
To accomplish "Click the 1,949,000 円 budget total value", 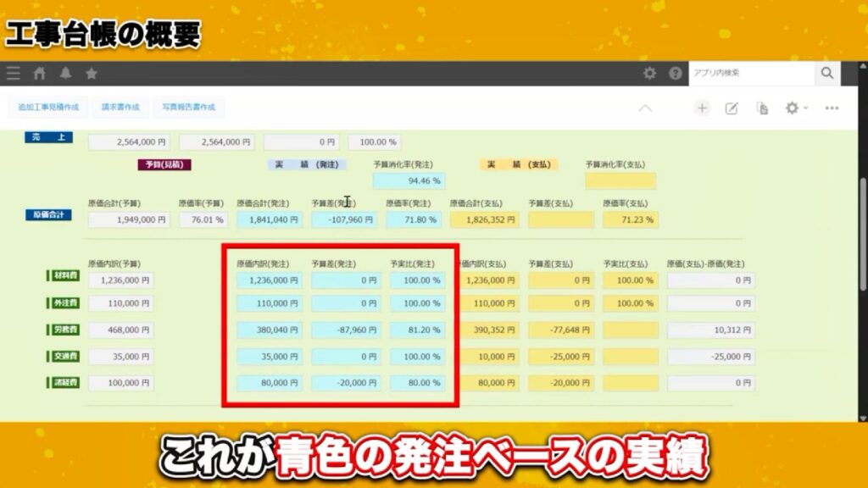I will pyautogui.click(x=129, y=219).
